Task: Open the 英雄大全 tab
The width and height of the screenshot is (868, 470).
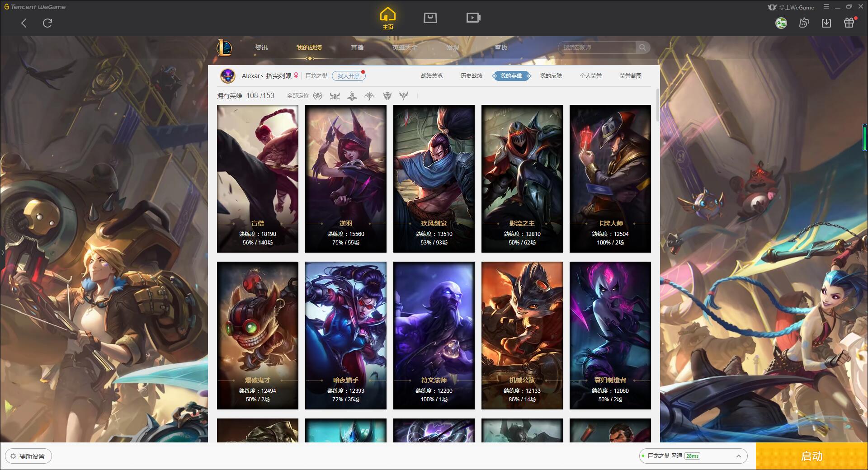Action: pos(405,47)
